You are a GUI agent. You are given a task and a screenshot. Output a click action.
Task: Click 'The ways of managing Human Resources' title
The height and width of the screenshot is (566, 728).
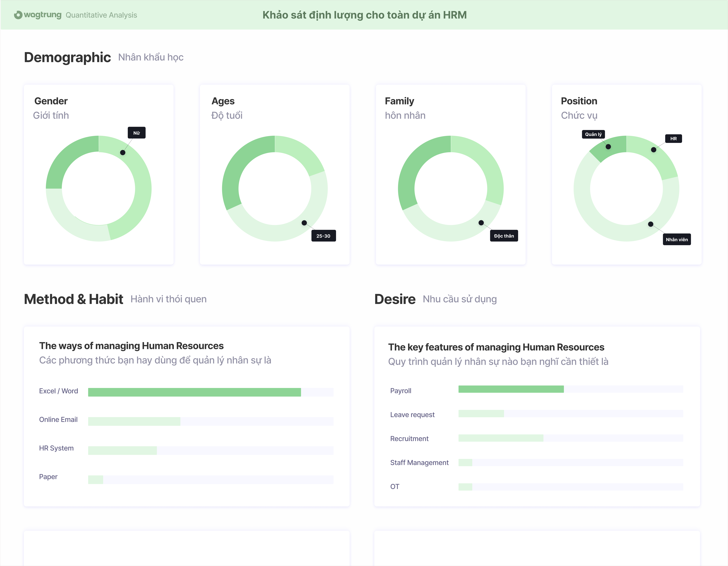[x=131, y=346]
